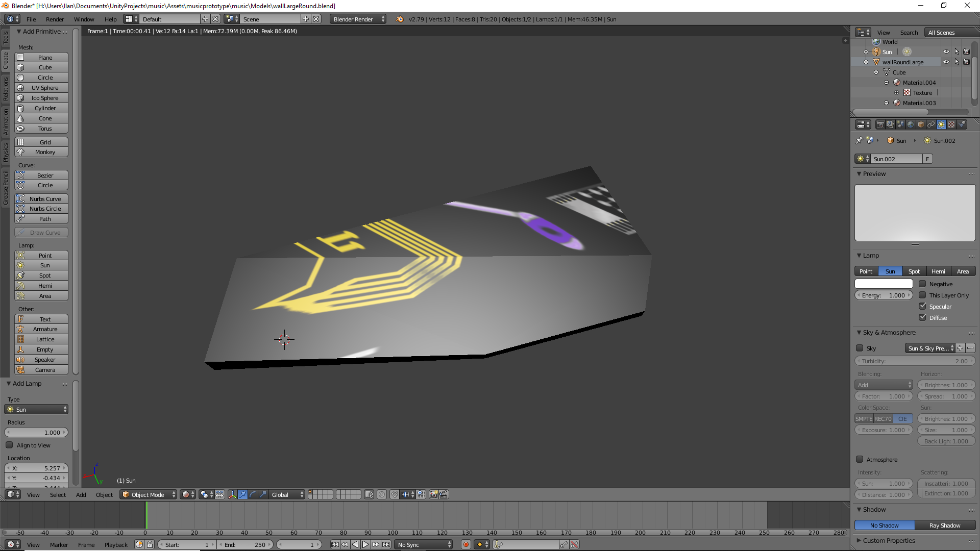Enable Align to View checkbox
980x551 pixels.
click(9, 445)
